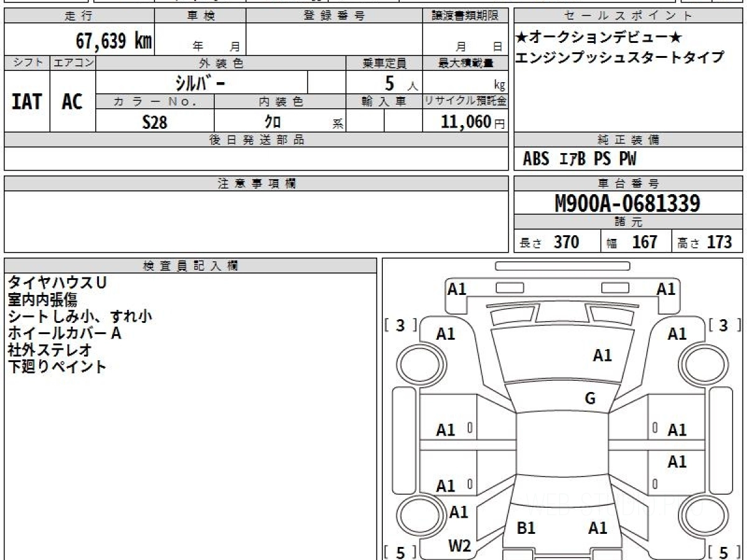Select the note シートしみ小、すれ小
Image resolution: width=747 pixels, height=560 pixels.
click(80, 317)
